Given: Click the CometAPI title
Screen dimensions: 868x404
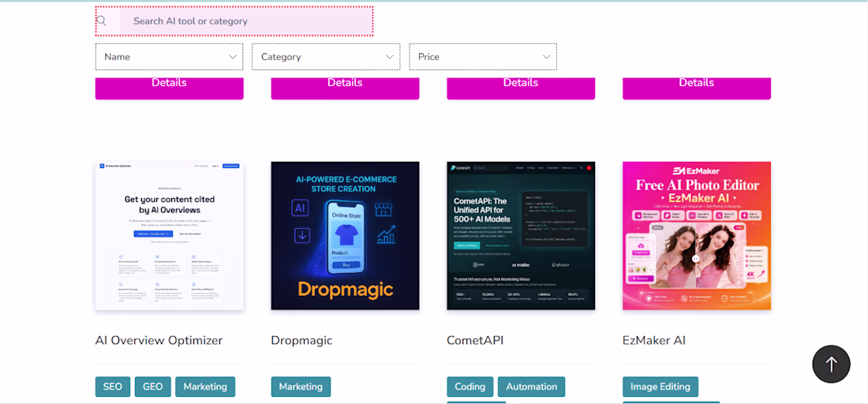Looking at the screenshot, I should (475, 340).
